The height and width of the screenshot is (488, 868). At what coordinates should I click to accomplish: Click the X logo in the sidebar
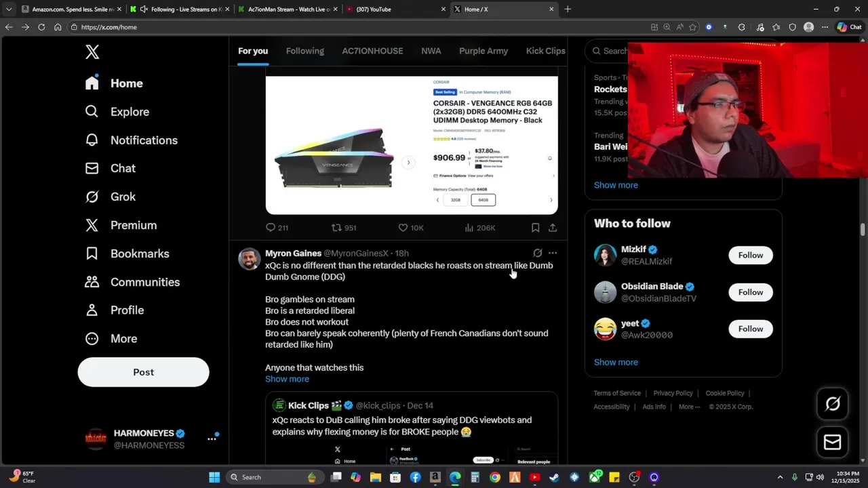click(92, 52)
